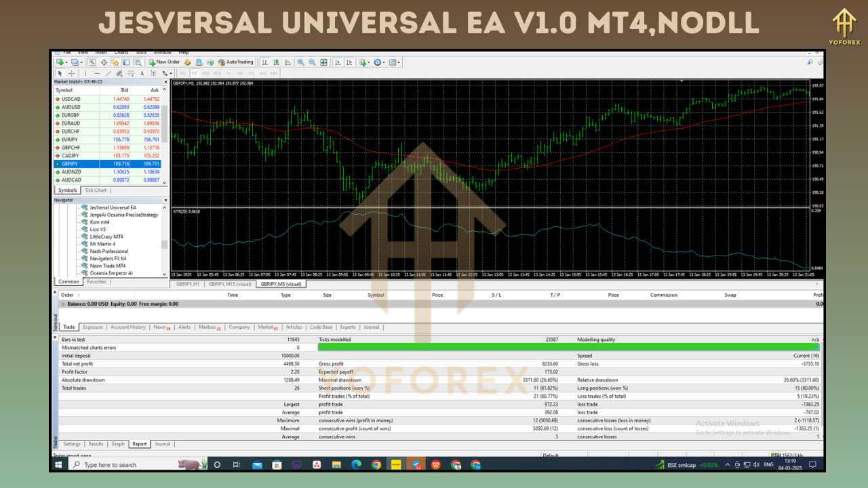Tile the open chart windows

323,62
